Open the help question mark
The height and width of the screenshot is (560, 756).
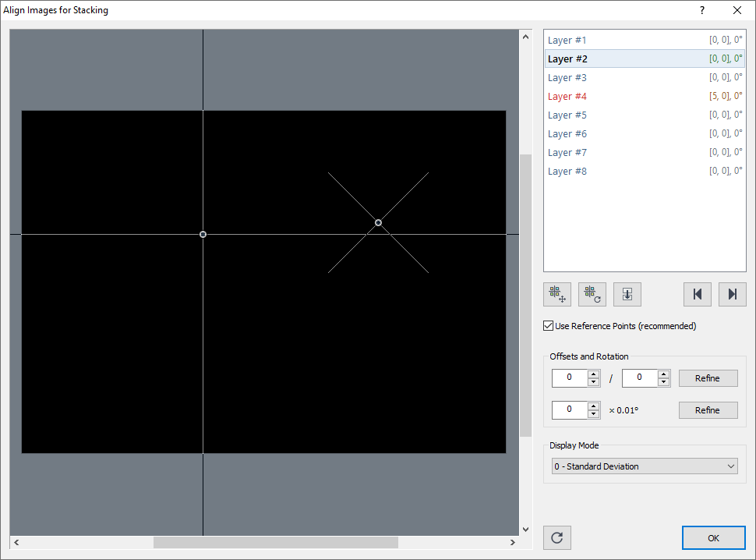pyautogui.click(x=701, y=10)
